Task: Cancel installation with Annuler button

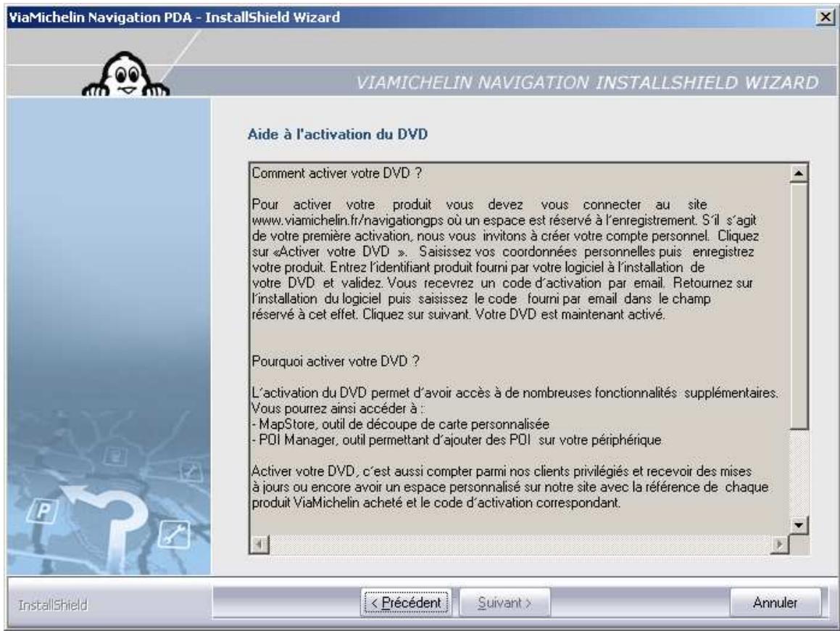Action: [775, 603]
